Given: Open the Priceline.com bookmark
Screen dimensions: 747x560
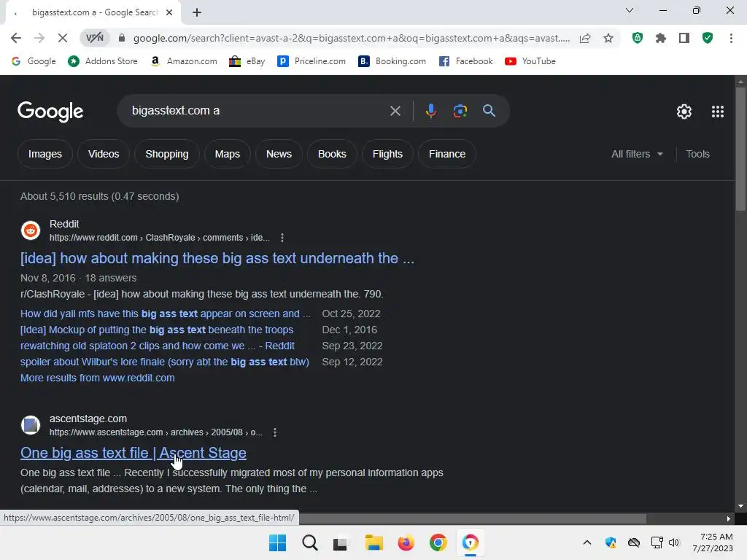Looking at the screenshot, I should click(311, 61).
